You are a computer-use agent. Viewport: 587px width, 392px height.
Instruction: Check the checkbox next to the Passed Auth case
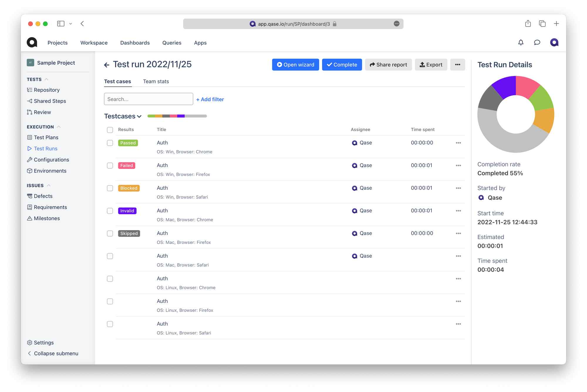coord(110,143)
